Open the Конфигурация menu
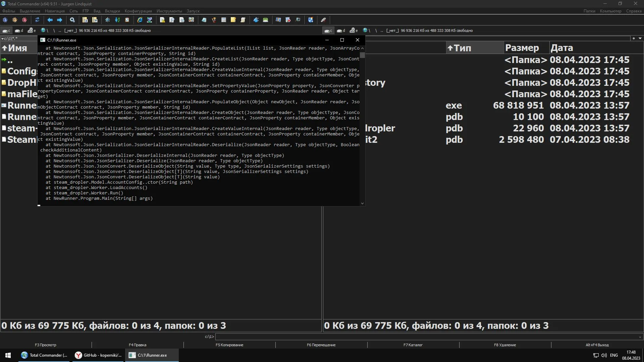The height and width of the screenshot is (362, 644). 138,11
